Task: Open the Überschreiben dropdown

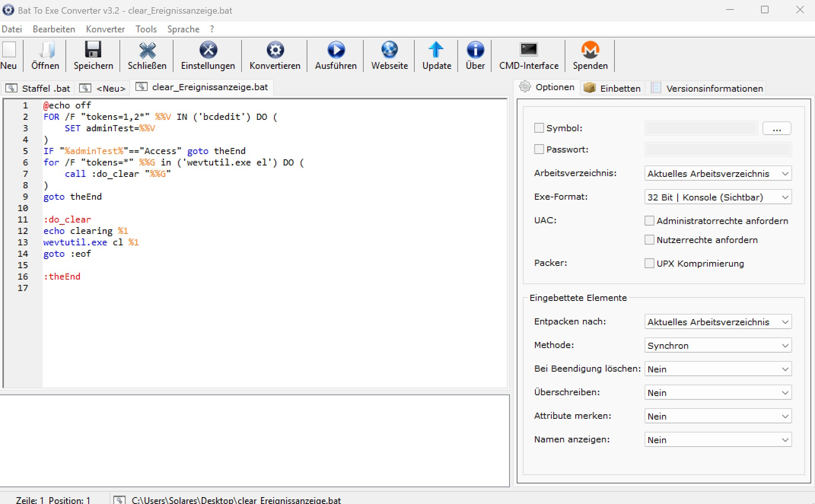Action: [x=718, y=393]
